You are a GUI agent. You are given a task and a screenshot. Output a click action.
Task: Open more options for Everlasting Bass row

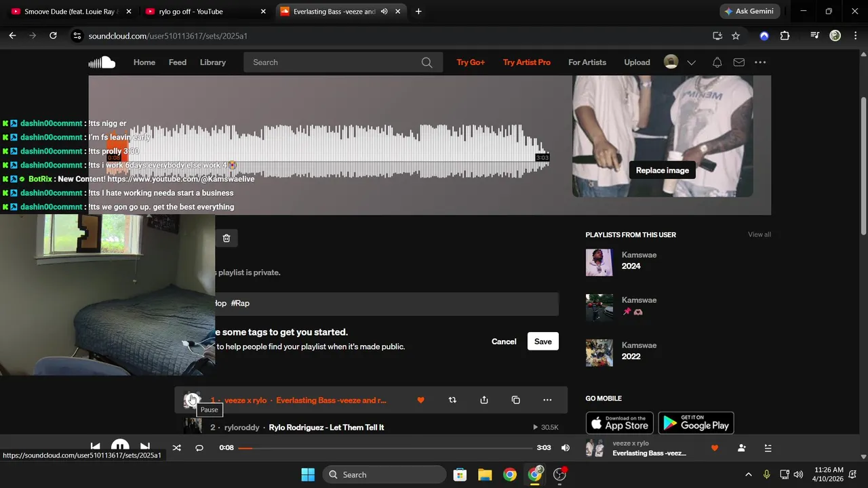pos(547,400)
